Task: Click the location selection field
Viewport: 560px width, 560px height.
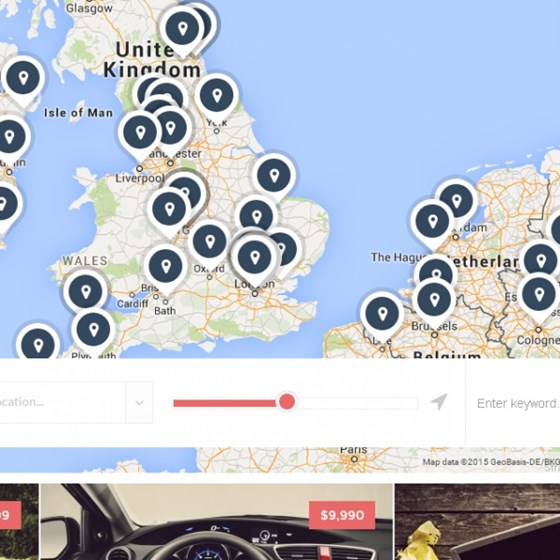Action: click(62, 403)
